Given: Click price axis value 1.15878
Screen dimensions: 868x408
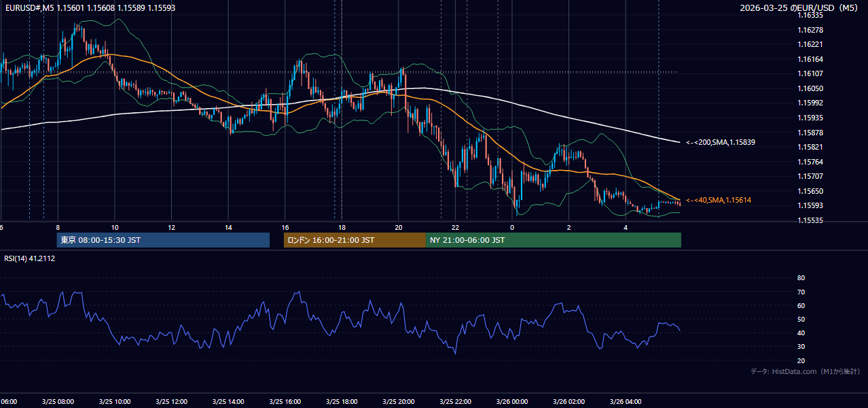Looking at the screenshot, I should (810, 133).
